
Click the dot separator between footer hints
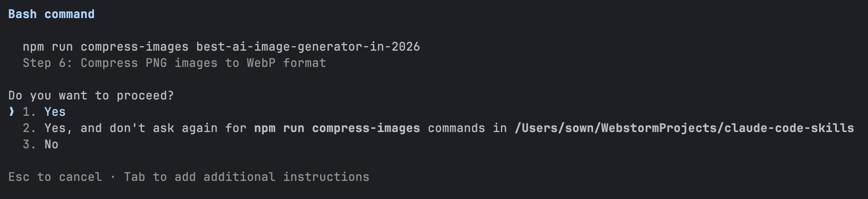[x=113, y=177]
